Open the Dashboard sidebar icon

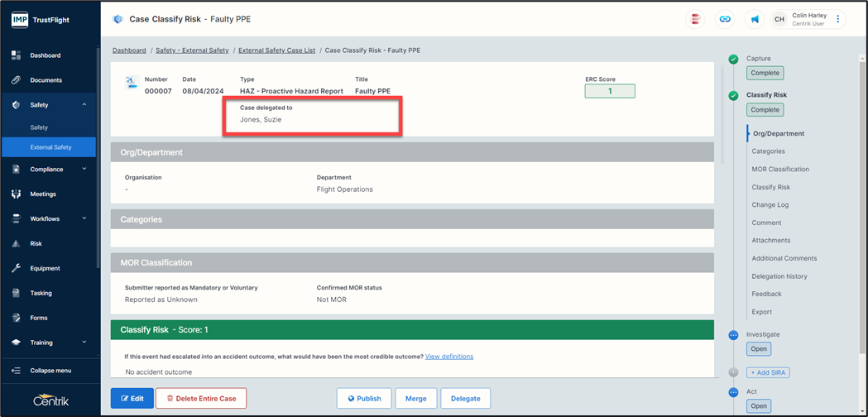pos(17,55)
